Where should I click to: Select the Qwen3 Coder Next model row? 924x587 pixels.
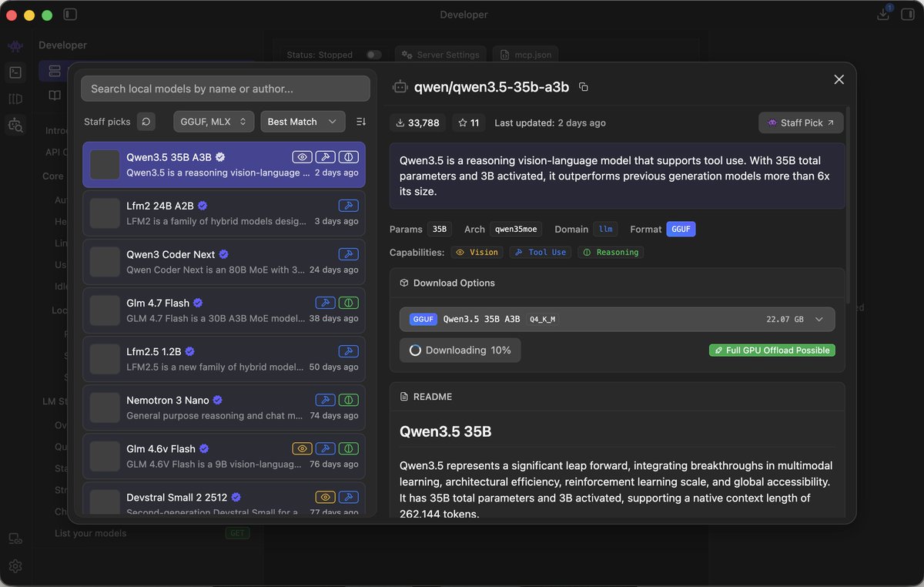tap(224, 262)
